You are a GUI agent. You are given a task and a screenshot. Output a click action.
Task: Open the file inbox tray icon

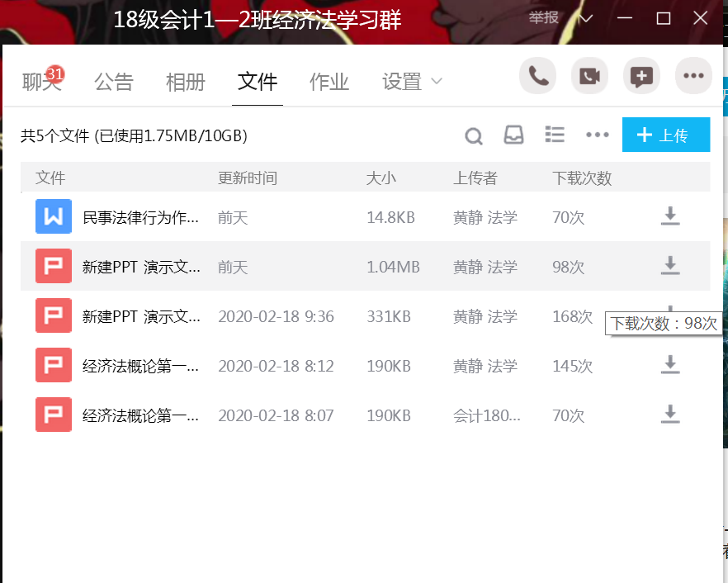(x=513, y=135)
